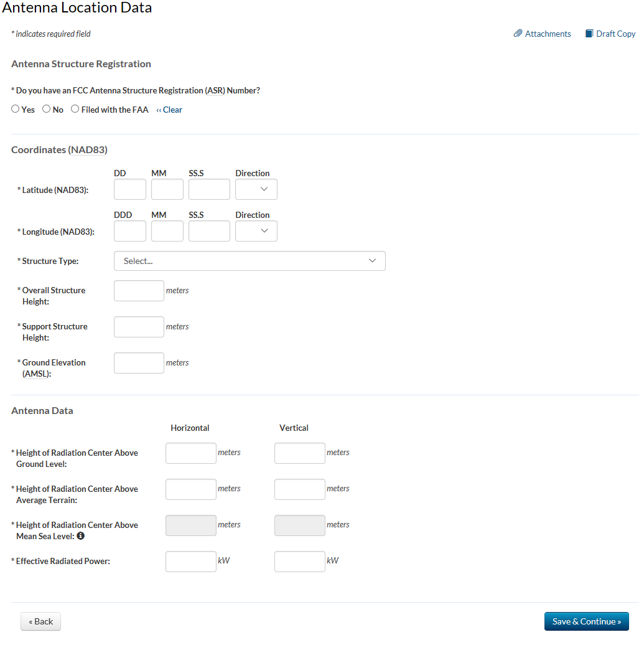The width and height of the screenshot is (644, 645).
Task: Open the Longitude Direction dropdown
Action: point(256,231)
